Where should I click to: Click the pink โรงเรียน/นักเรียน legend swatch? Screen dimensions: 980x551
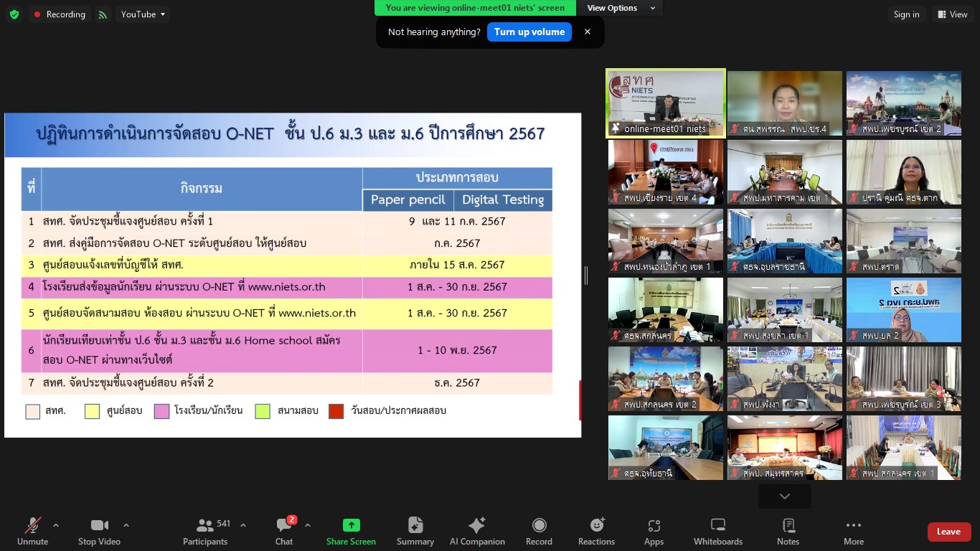pyautogui.click(x=161, y=411)
